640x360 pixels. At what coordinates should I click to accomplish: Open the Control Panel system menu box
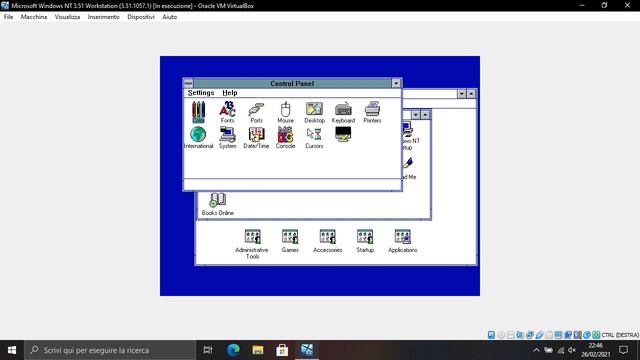[x=188, y=83]
